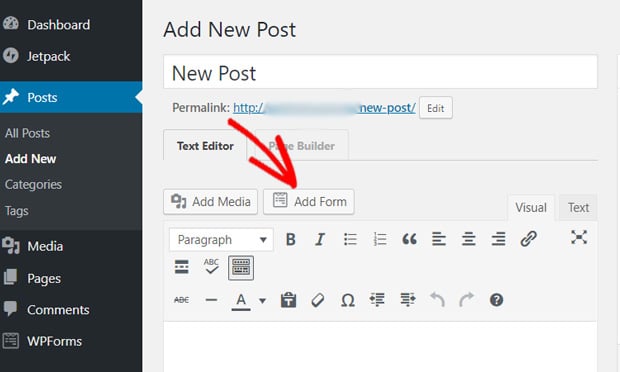Insert a link with chain icon

(528, 239)
